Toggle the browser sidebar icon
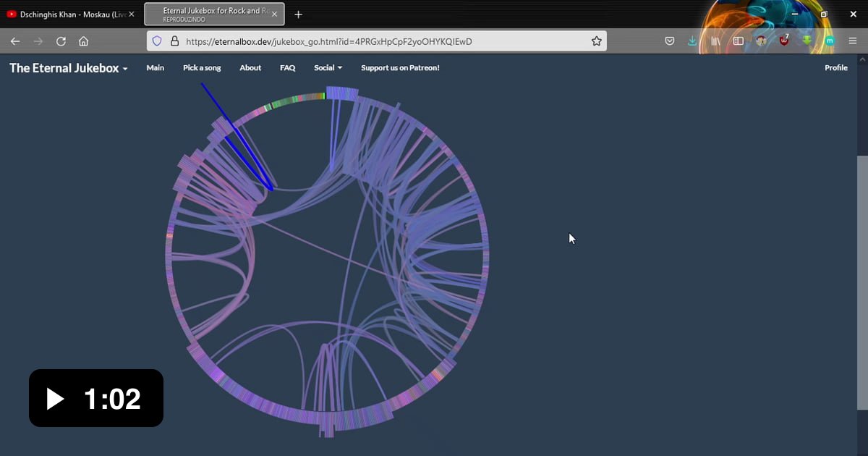 (739, 41)
